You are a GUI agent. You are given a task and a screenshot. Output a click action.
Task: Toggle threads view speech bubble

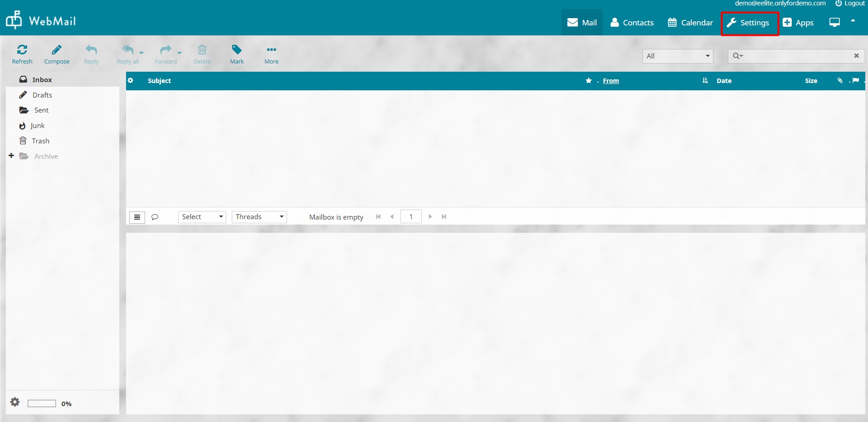155,217
